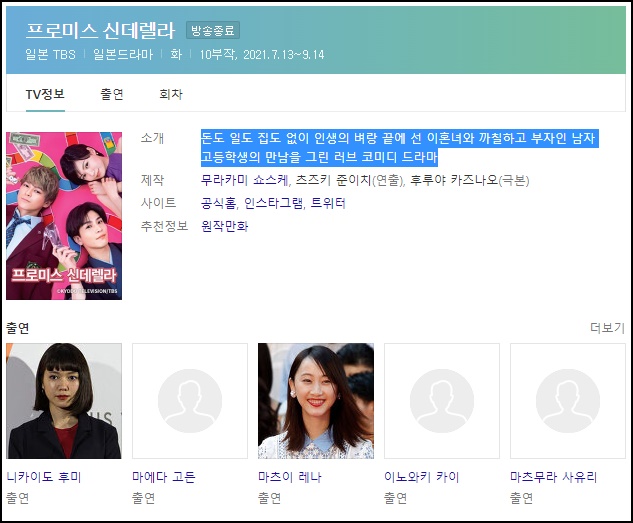Open the TV정보 tab
This screenshot has height=523, width=633.
45,94
